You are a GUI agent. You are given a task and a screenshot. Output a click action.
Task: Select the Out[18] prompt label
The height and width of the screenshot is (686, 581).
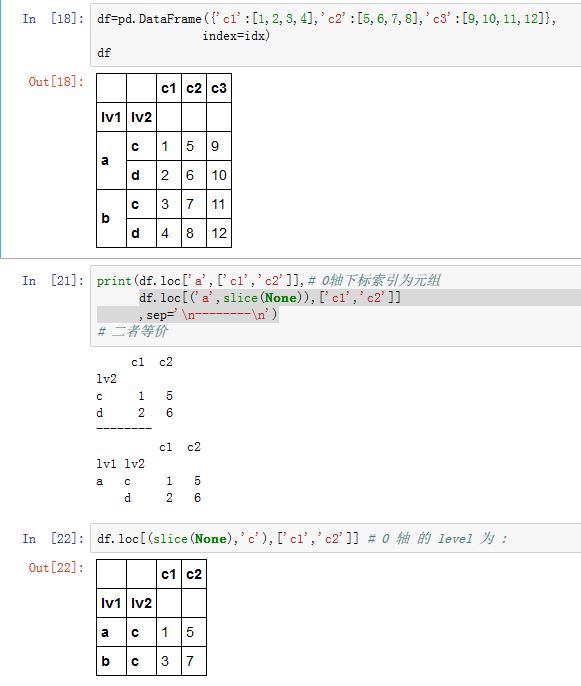[56, 82]
